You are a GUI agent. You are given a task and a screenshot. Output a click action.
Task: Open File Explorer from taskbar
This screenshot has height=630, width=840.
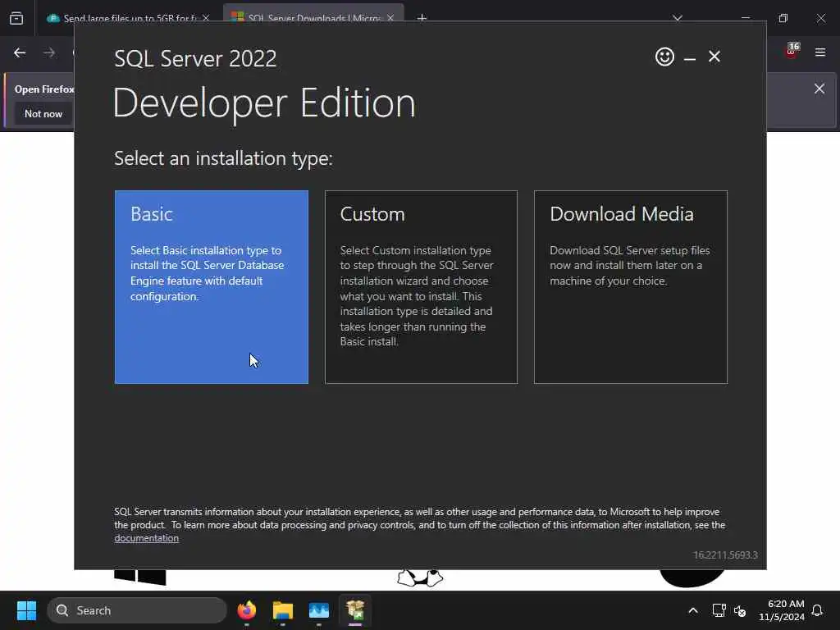(x=283, y=610)
